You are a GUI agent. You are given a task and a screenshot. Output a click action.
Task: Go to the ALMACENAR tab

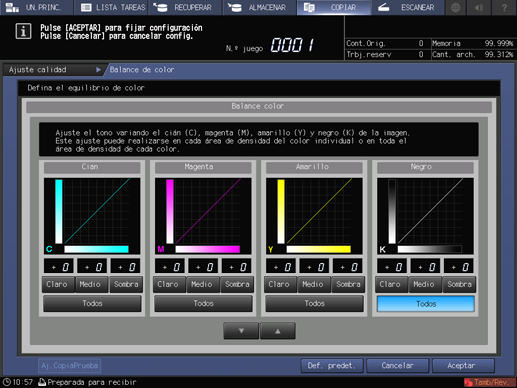click(x=260, y=7)
